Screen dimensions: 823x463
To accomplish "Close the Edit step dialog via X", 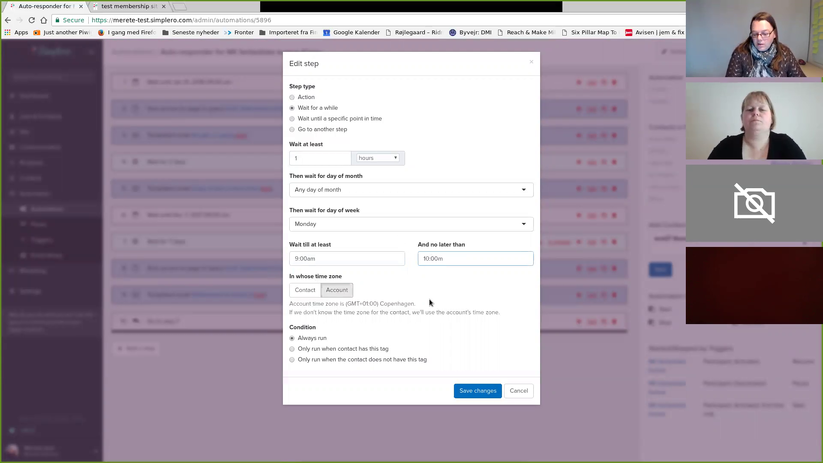I will click(x=531, y=62).
